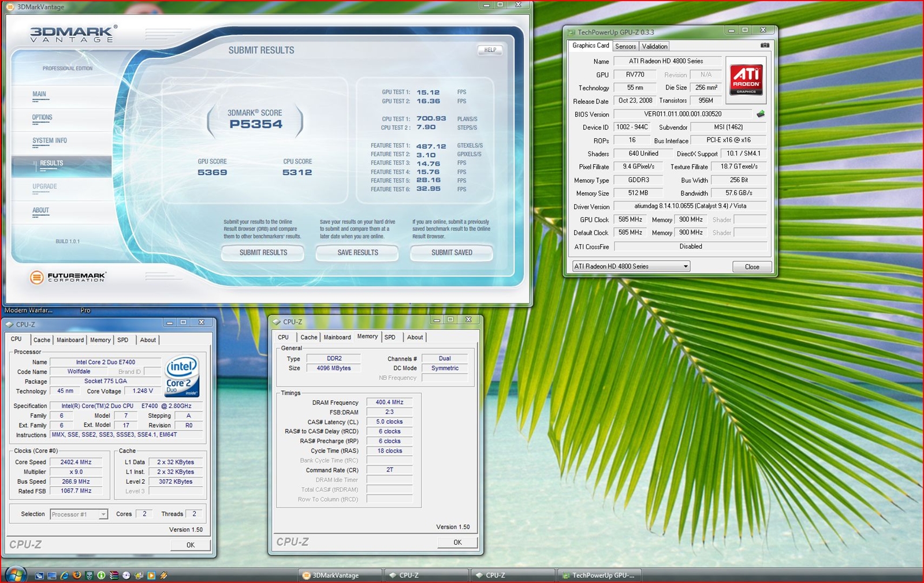Click the Help button in 3DMark Vantage
Viewport: 924px width, 583px height.
point(490,50)
